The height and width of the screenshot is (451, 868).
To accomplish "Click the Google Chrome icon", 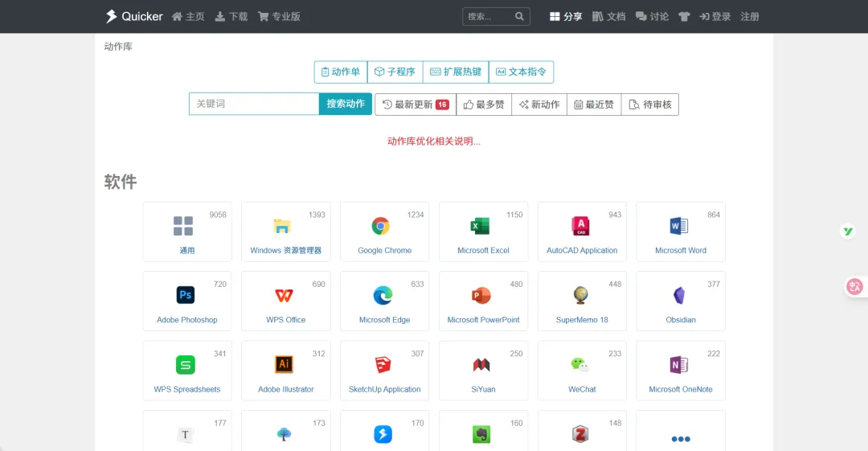I will [381, 226].
